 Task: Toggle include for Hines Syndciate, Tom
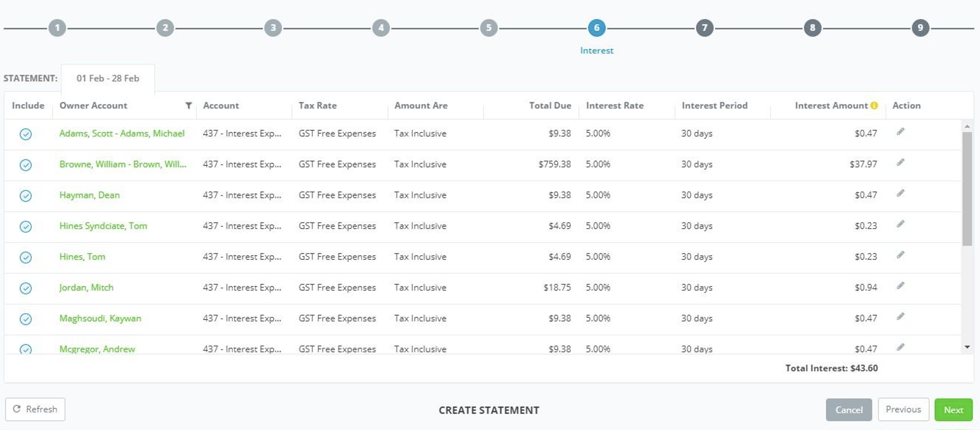[x=26, y=226]
